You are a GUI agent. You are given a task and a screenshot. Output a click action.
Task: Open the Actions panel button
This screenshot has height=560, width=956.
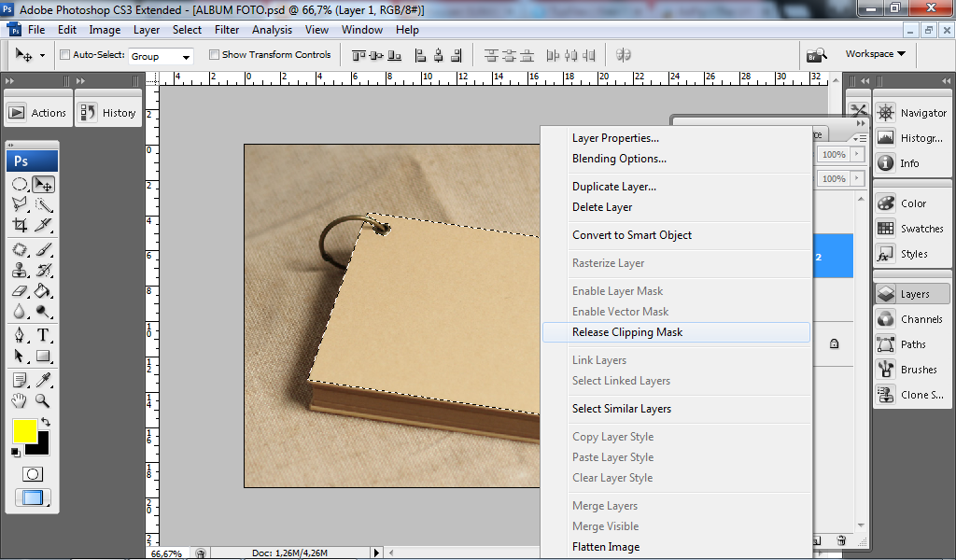(x=37, y=113)
